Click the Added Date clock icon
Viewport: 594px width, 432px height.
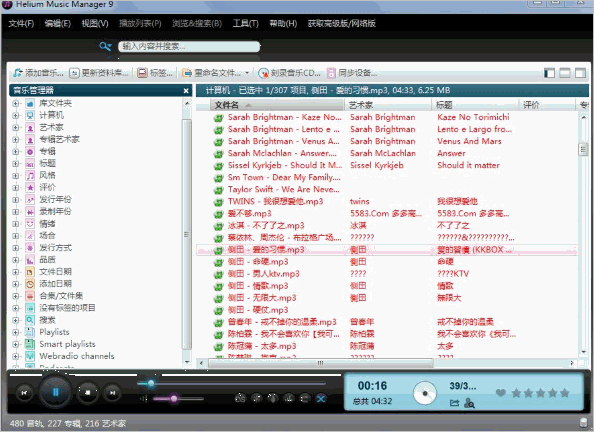[30, 284]
